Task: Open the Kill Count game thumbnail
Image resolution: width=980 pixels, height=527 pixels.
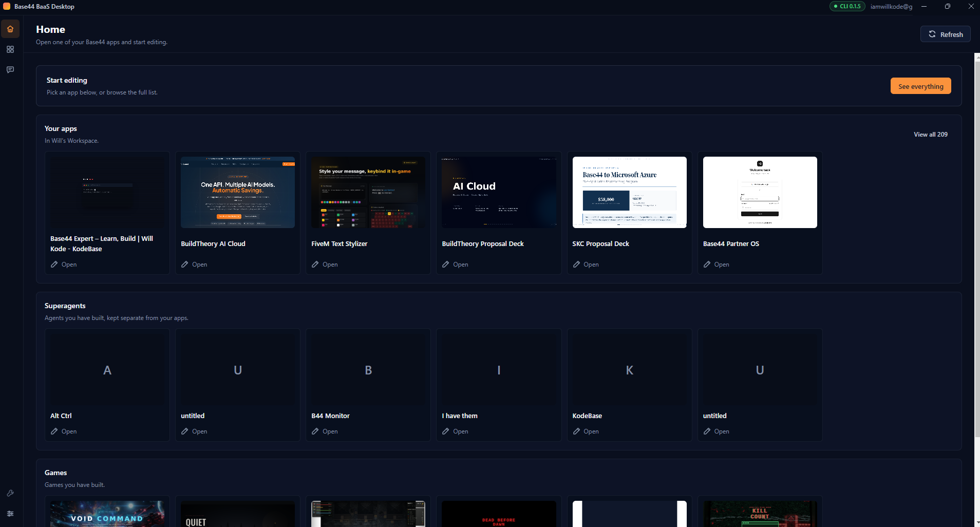Action: pyautogui.click(x=760, y=514)
